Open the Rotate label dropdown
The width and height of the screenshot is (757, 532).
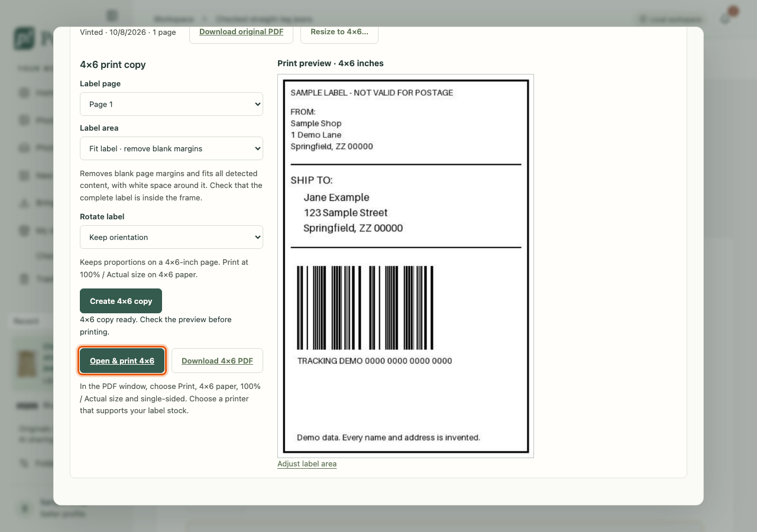(x=172, y=237)
